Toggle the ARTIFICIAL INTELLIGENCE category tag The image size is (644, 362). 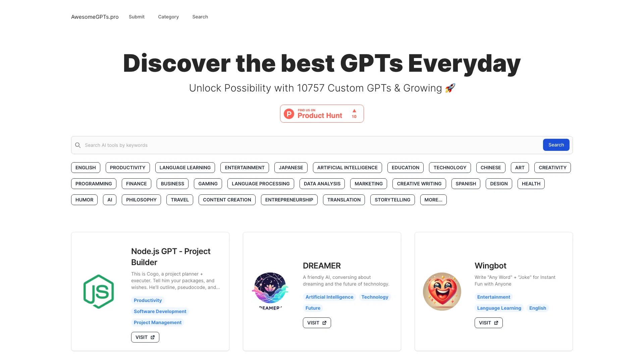coord(347,167)
